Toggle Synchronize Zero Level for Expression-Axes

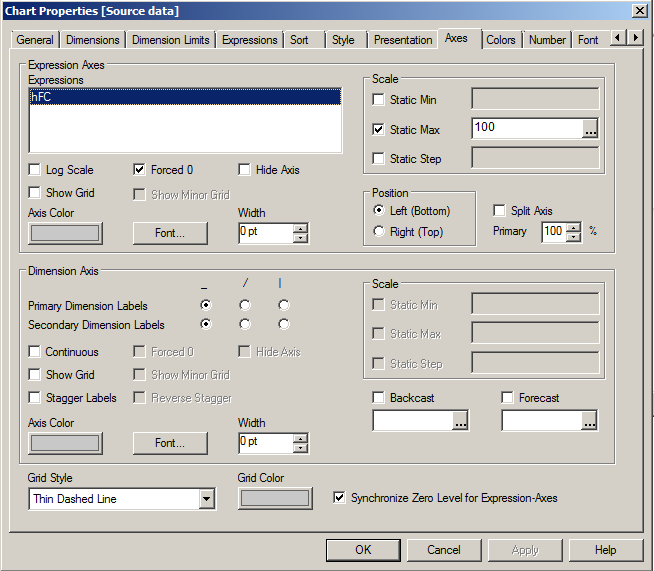(340, 497)
